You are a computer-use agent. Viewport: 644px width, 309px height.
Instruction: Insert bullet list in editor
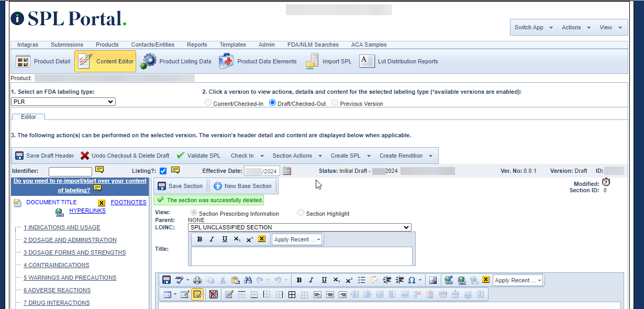(x=362, y=280)
